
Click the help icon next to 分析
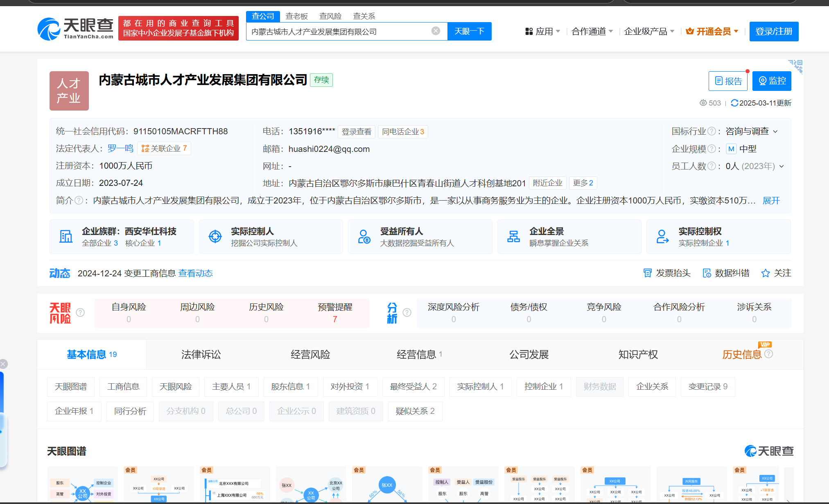coord(407,313)
